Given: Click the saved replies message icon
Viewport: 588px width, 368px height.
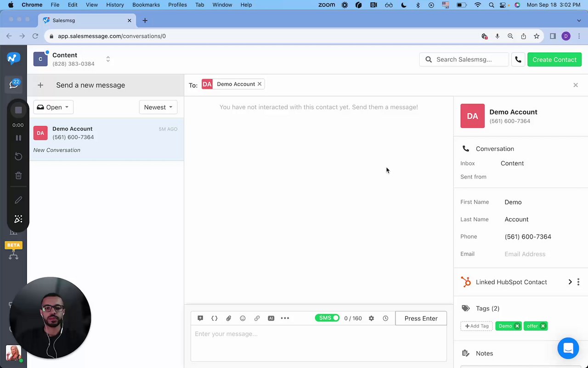Looking at the screenshot, I should click(200, 318).
